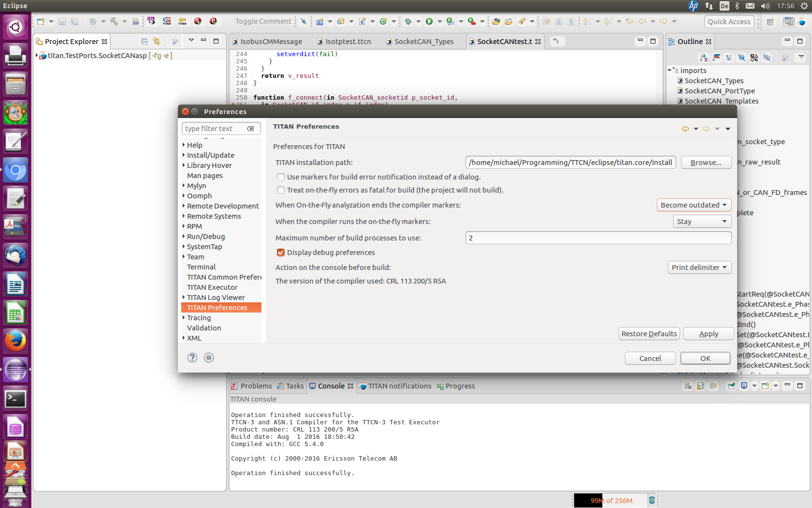This screenshot has width=812, height=508.
Task: Switch to the SocketCAN_Types editor tab
Action: click(x=420, y=42)
